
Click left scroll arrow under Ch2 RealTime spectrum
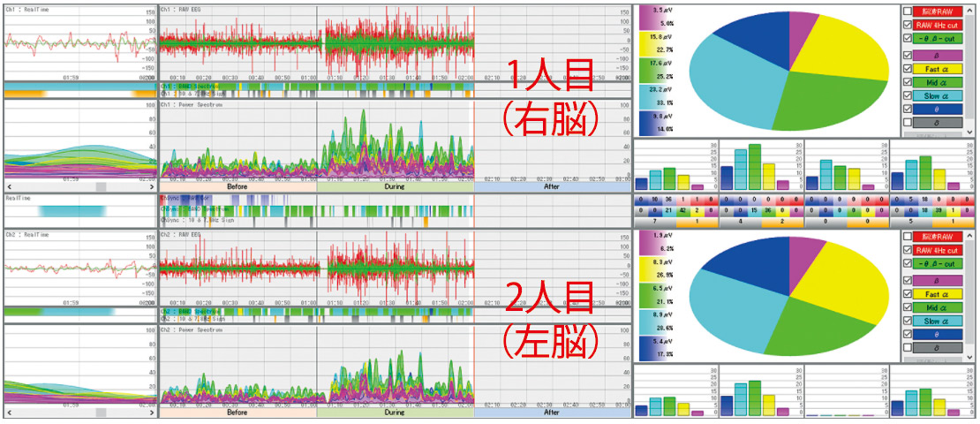(x=8, y=413)
